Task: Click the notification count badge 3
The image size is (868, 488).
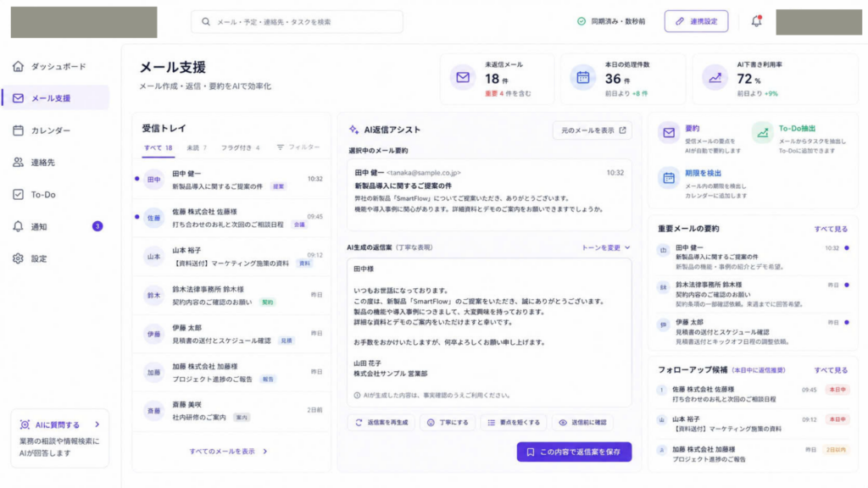Action: tap(97, 226)
